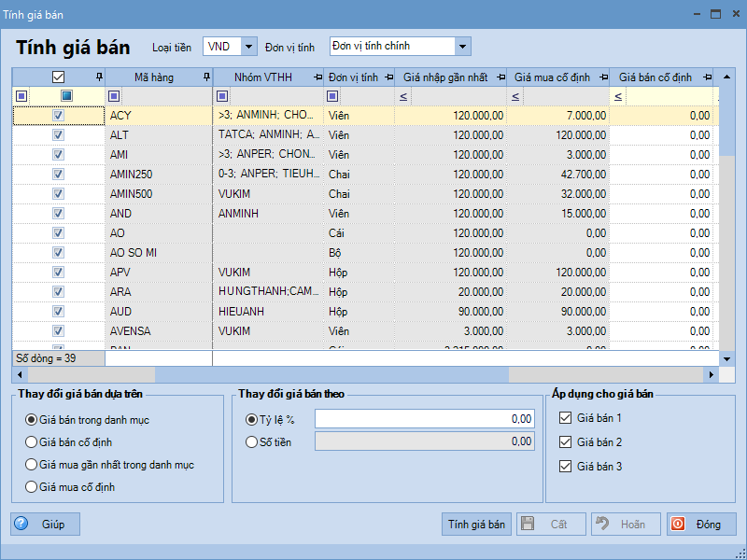This screenshot has width=747, height=560.
Task: Click the undo arrow icon on Hoãn button
Action: point(602,524)
